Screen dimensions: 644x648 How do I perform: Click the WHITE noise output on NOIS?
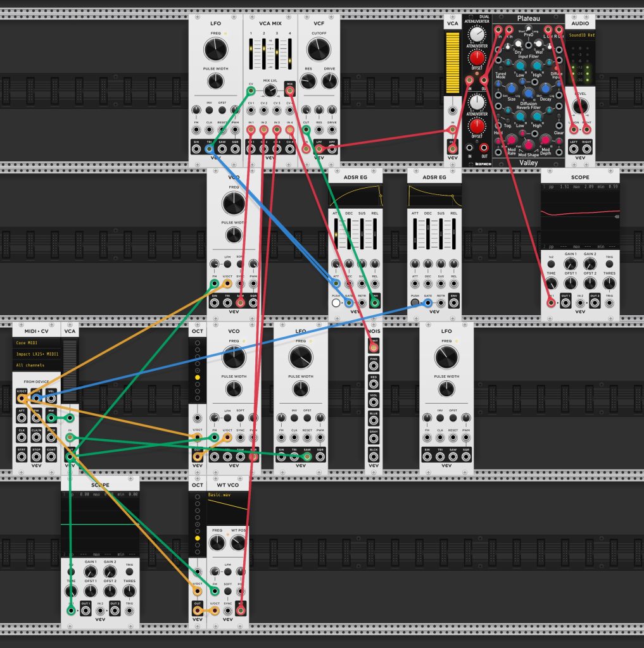pyautogui.click(x=374, y=347)
